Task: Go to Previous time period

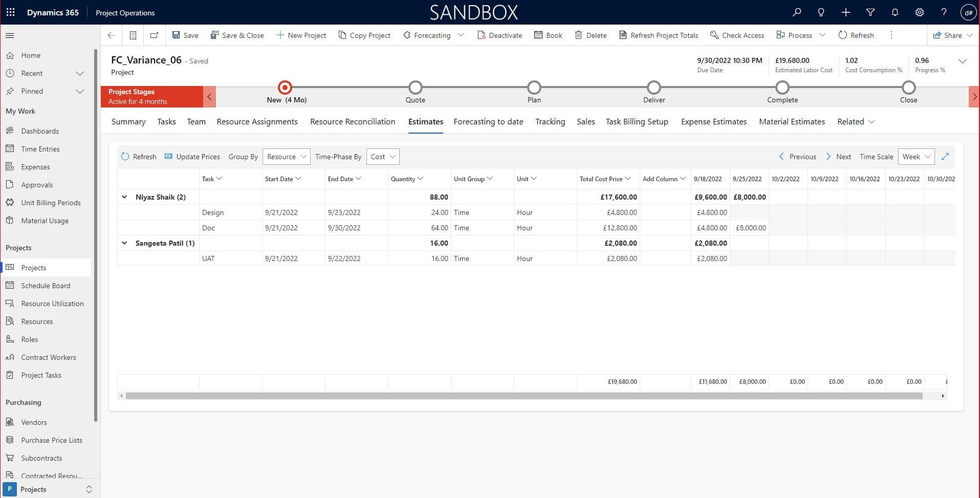Action: click(797, 157)
